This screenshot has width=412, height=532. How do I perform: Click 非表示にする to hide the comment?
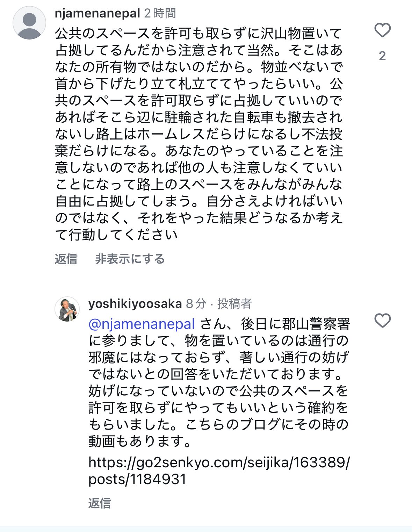pos(130,259)
